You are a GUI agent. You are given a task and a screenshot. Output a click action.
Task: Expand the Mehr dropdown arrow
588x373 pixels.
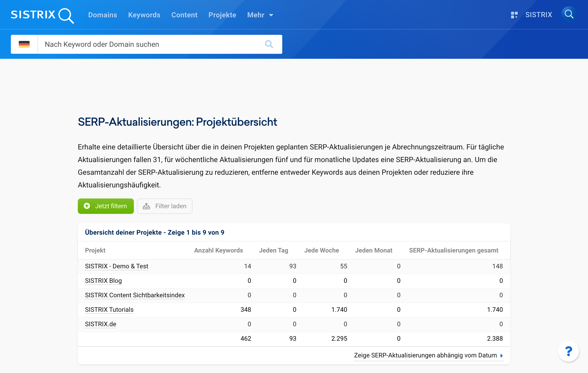click(271, 15)
